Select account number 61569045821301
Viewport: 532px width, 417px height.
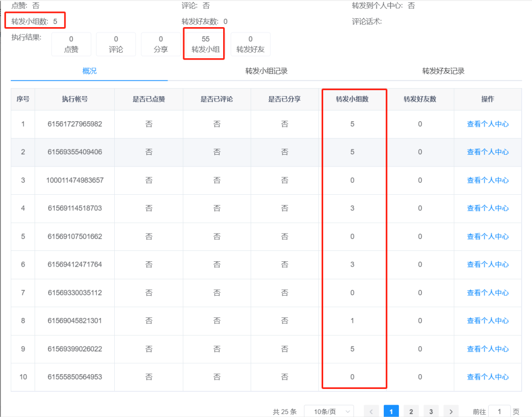[x=75, y=320]
